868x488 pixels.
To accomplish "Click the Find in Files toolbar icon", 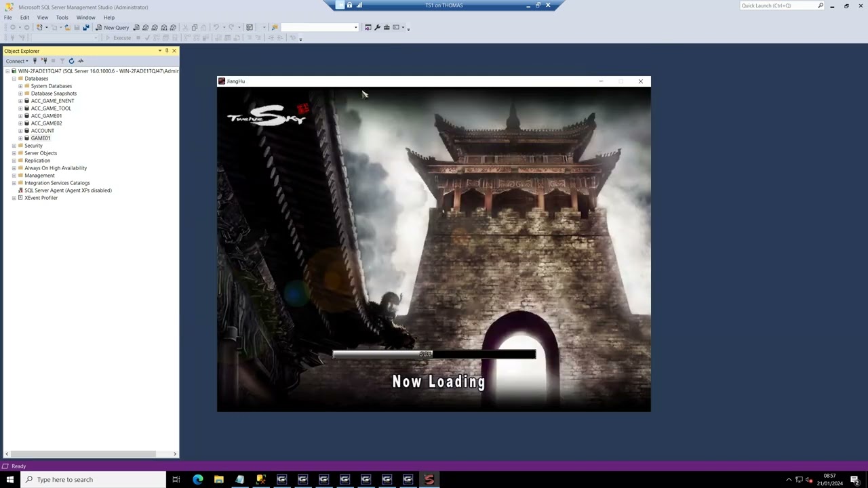I will [275, 28].
